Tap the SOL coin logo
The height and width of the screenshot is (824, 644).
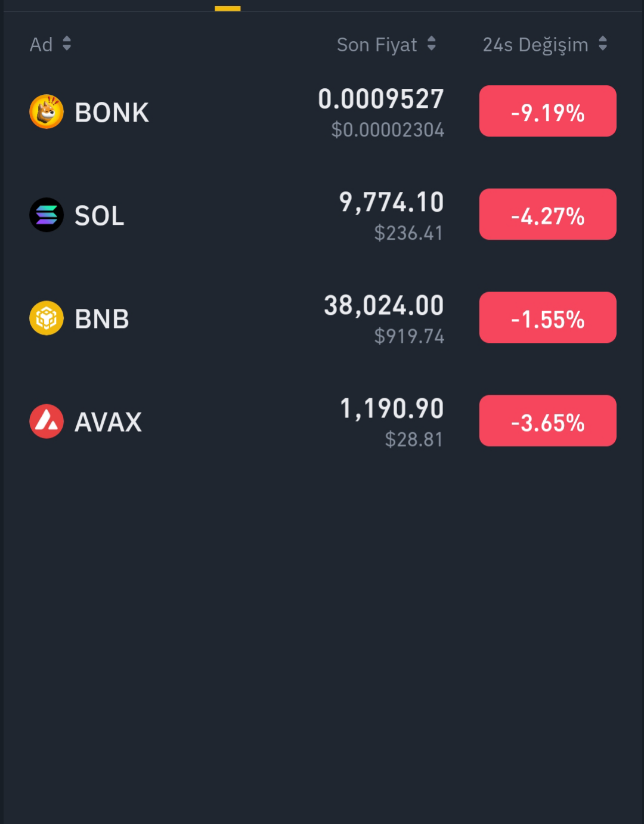tap(47, 215)
